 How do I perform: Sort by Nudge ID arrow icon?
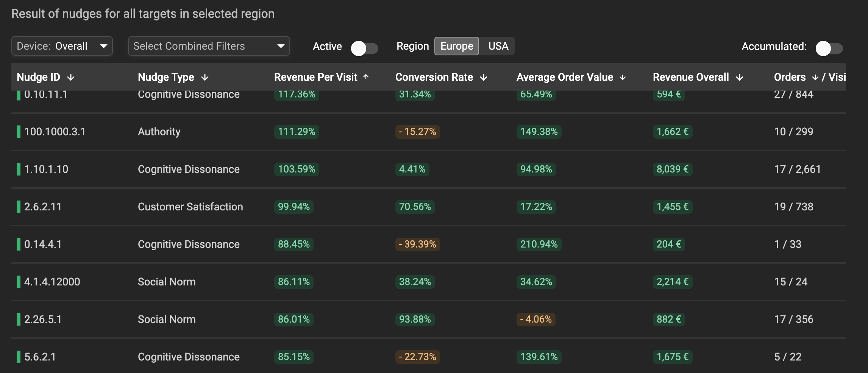tap(71, 77)
